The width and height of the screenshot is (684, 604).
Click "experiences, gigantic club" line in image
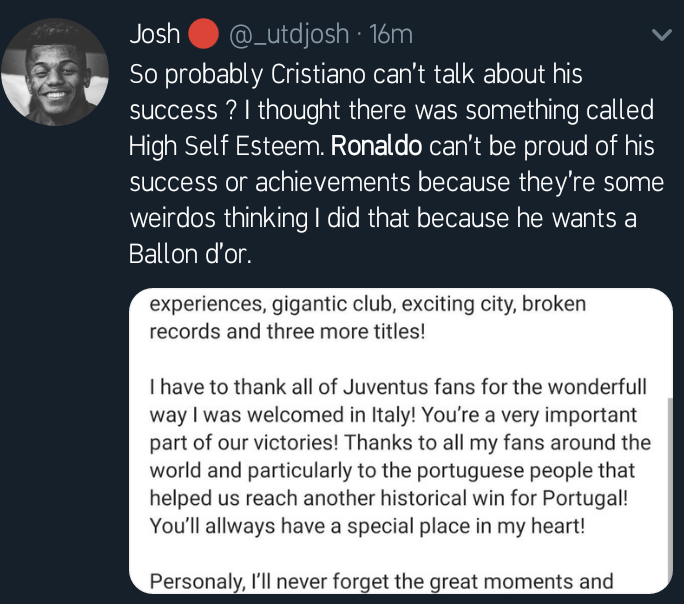click(x=367, y=303)
